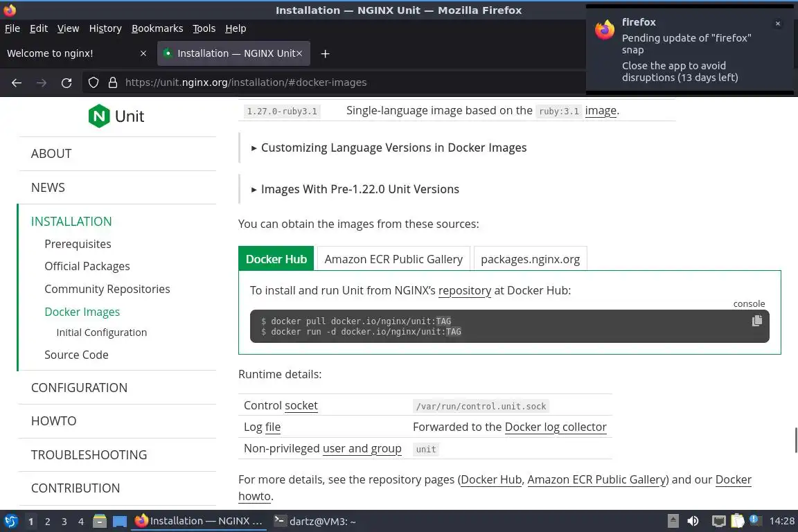This screenshot has height=532, width=798.
Task: Open the Docker Hub repository page link
Action: [x=491, y=479]
